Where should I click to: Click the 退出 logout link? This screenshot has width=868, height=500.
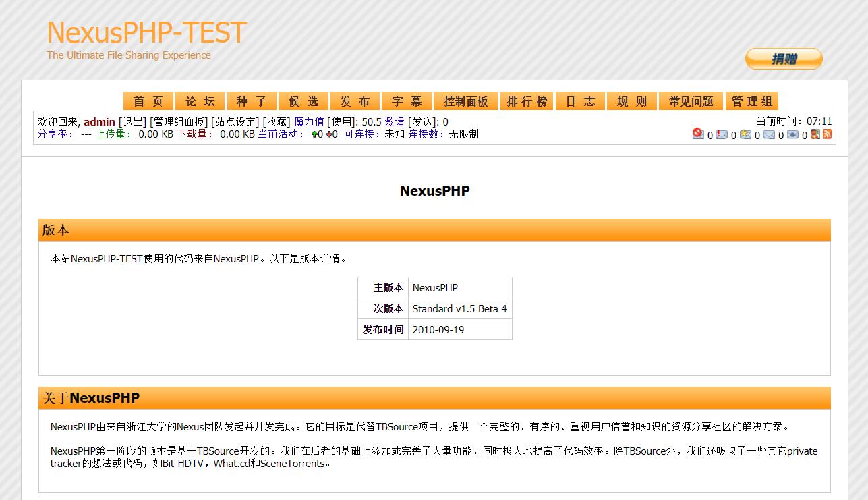[x=133, y=121]
